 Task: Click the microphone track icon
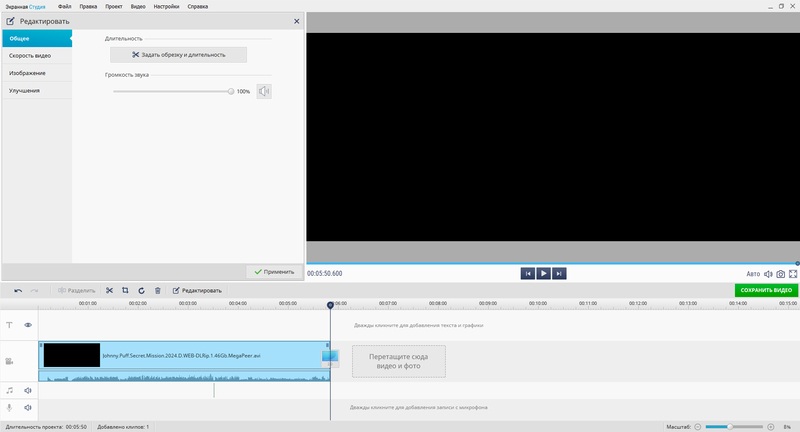tap(9, 408)
